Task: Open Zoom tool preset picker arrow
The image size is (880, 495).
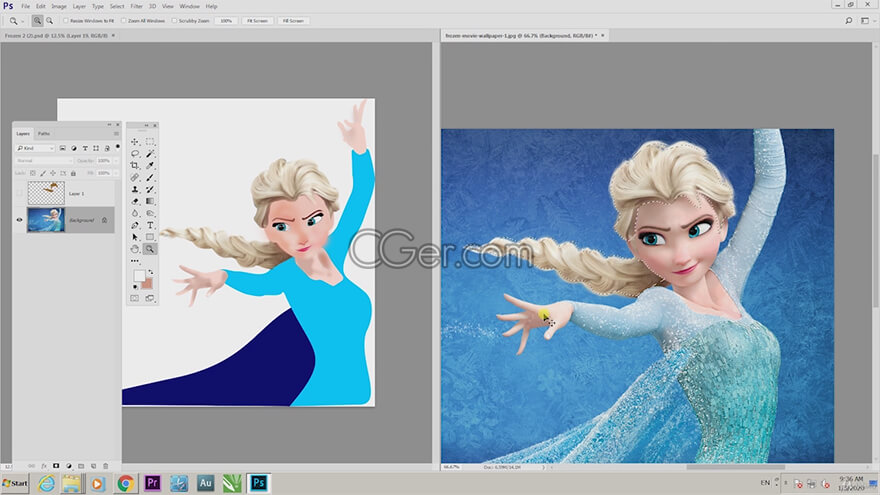Action: pyautogui.click(x=22, y=21)
